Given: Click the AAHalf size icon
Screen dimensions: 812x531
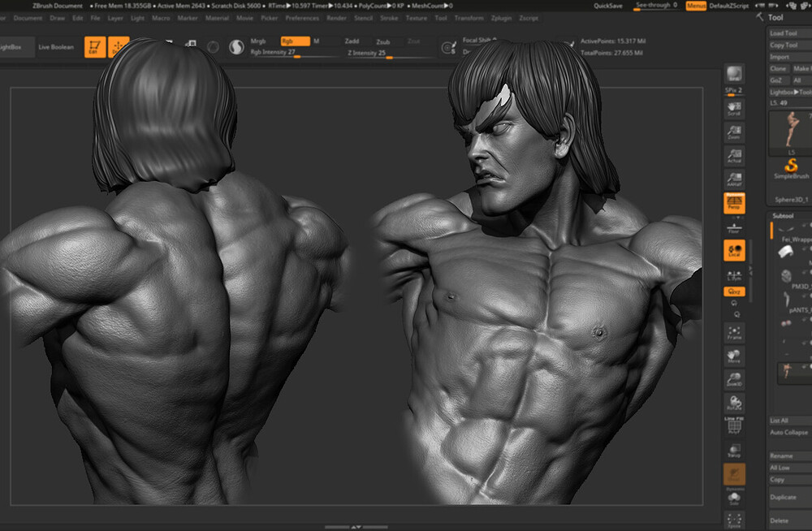Looking at the screenshot, I should tap(734, 179).
